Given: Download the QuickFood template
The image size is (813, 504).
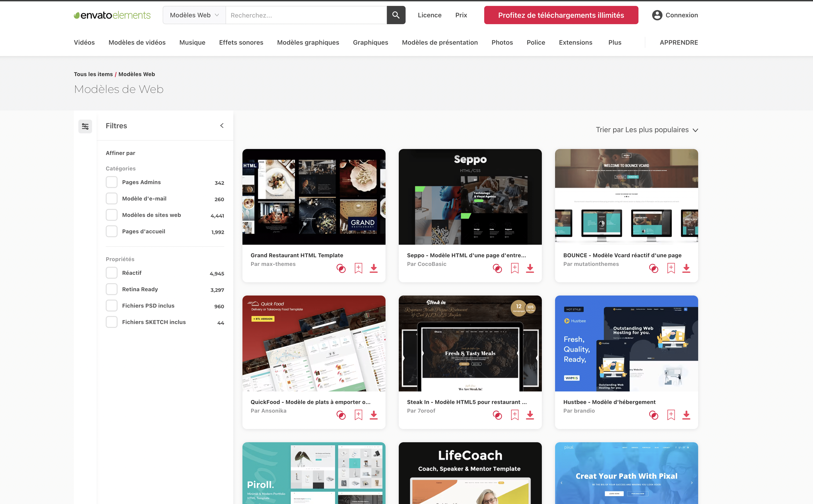Looking at the screenshot, I should [374, 415].
